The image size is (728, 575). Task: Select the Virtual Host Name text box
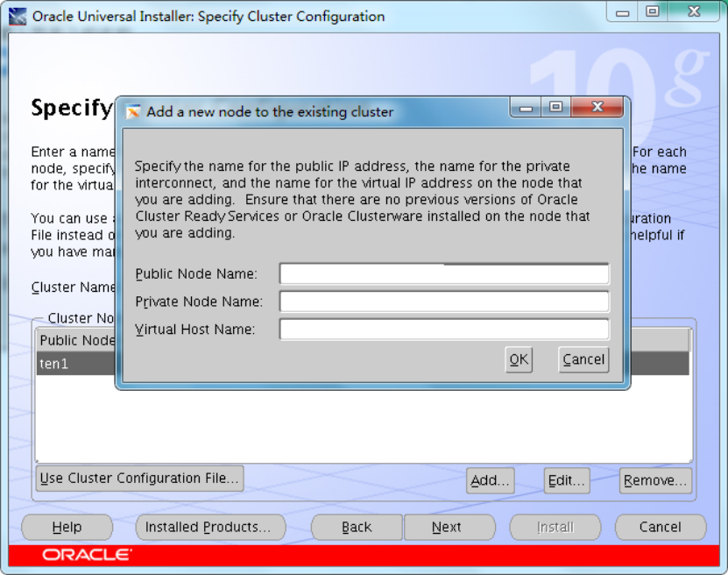[x=443, y=330]
